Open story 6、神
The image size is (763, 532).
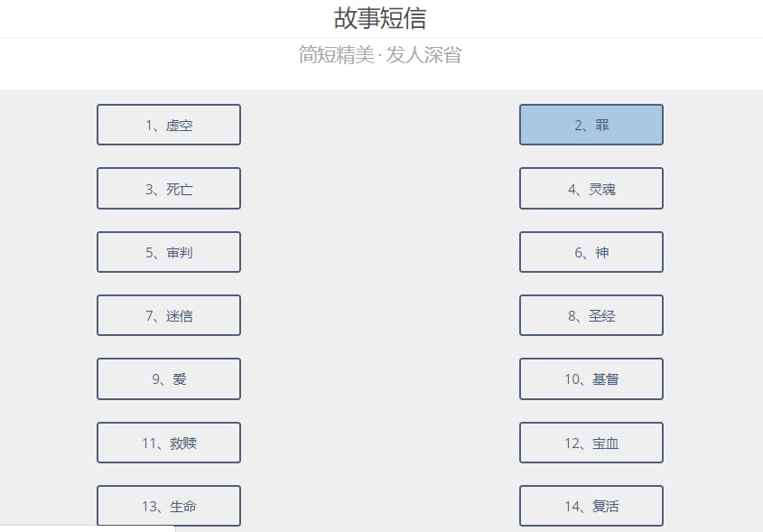[x=591, y=252]
